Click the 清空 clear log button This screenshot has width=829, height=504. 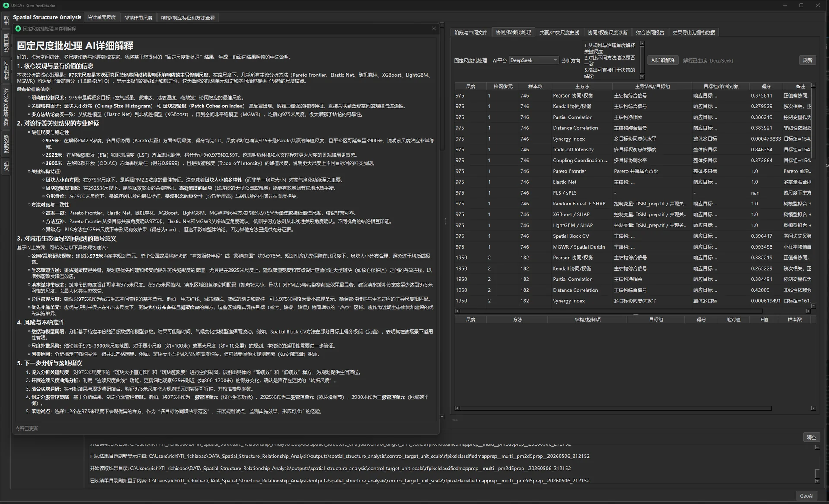point(811,437)
